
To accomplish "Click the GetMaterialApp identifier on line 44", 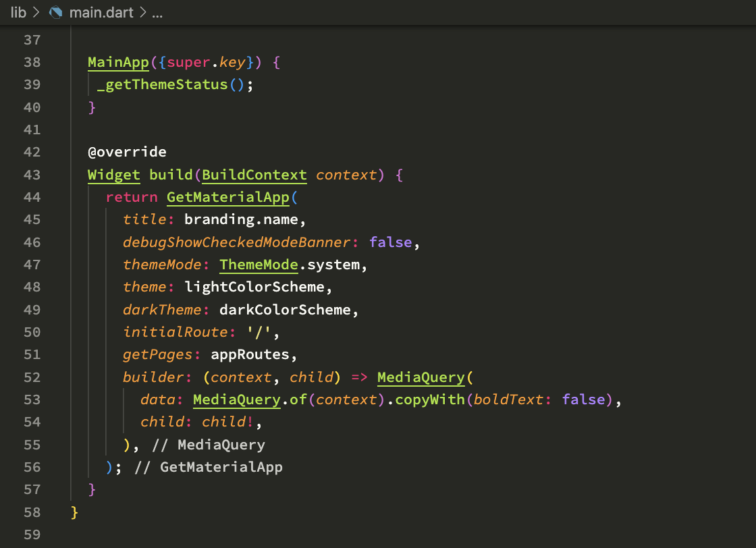I will (228, 197).
